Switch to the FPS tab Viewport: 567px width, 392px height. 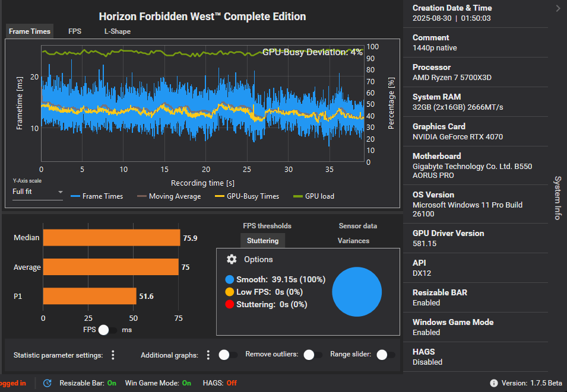75,31
